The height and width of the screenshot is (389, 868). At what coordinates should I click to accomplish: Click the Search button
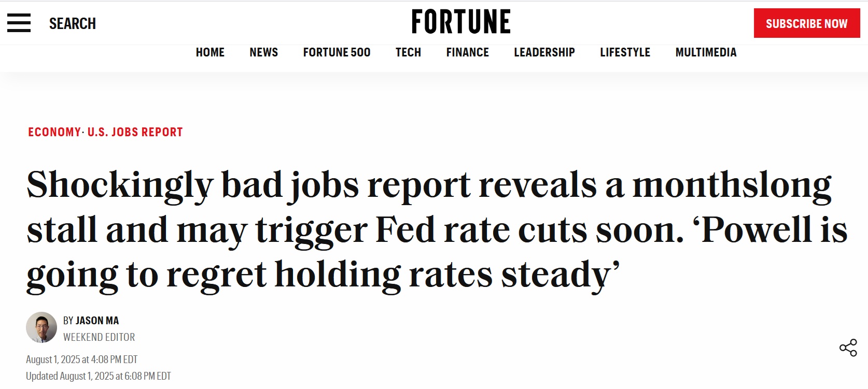(73, 24)
